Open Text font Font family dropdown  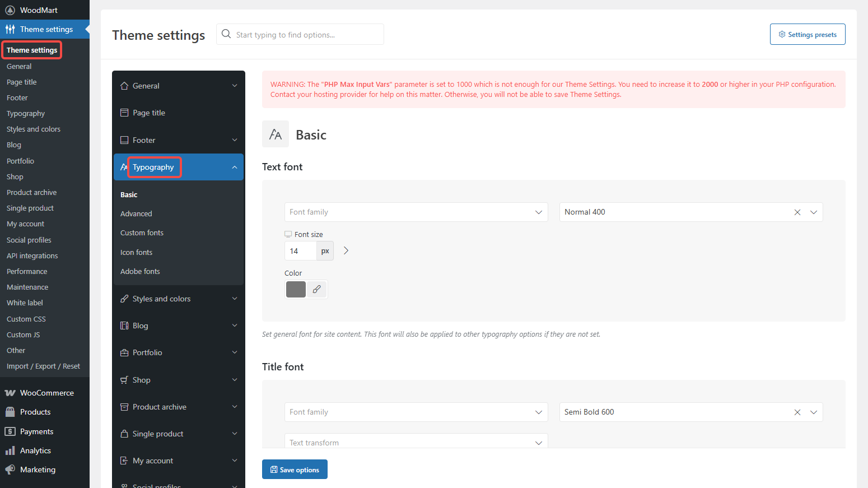[416, 212]
